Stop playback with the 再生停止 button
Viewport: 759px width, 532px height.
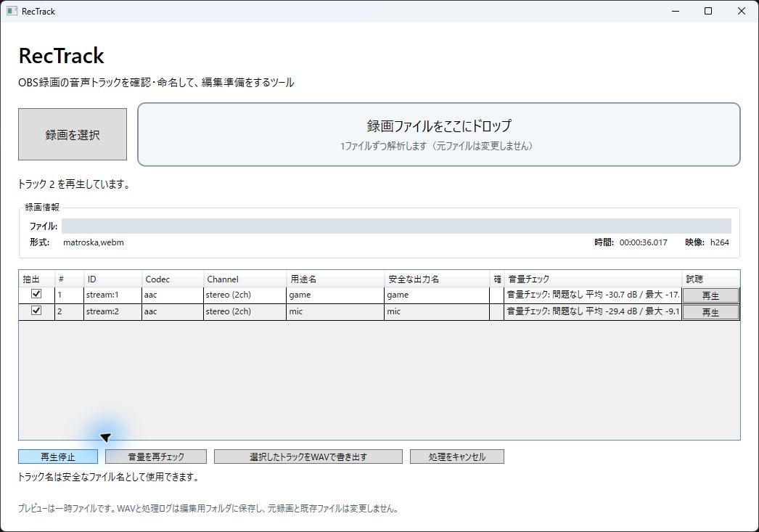point(58,457)
